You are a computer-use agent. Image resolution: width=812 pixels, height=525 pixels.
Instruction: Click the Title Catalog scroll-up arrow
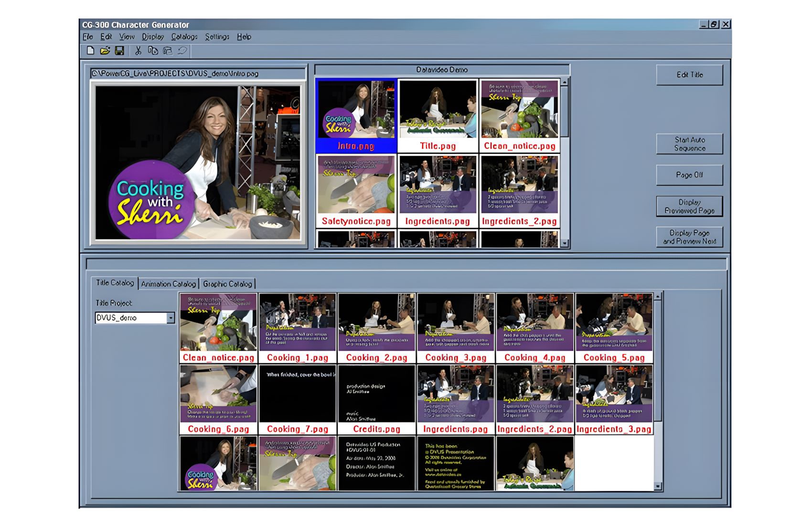(x=658, y=296)
